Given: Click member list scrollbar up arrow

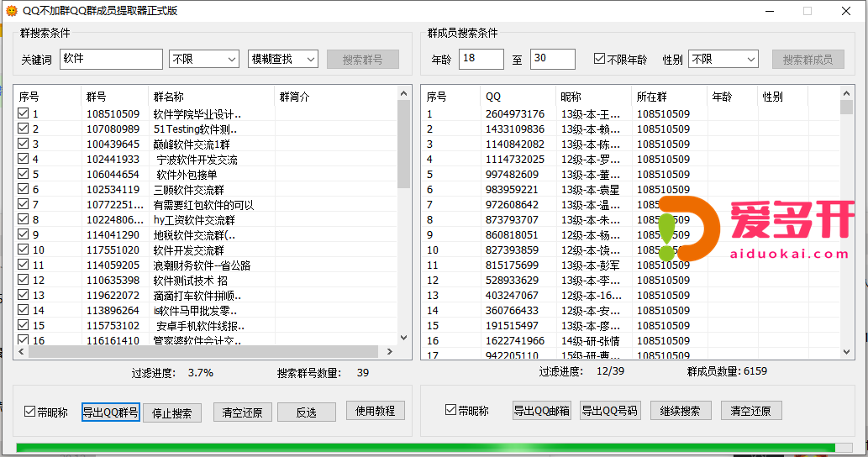Looking at the screenshot, I should pyautogui.click(x=846, y=93).
